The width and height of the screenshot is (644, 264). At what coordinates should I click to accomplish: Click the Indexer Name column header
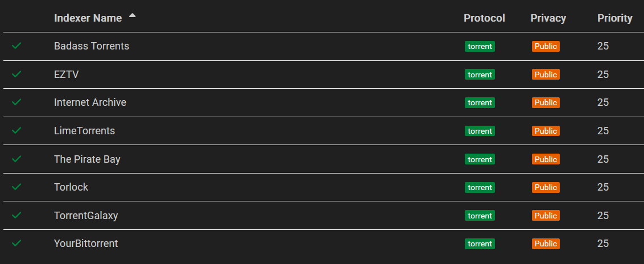(x=88, y=18)
